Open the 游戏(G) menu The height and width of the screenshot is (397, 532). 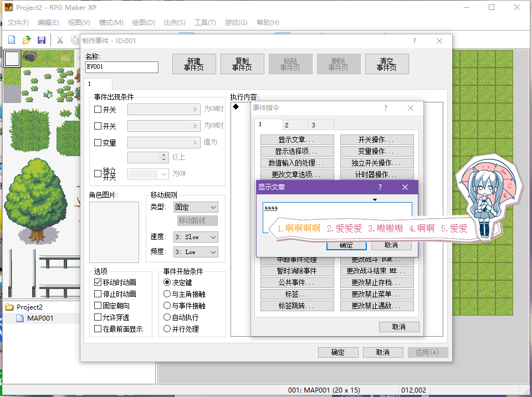tap(236, 22)
